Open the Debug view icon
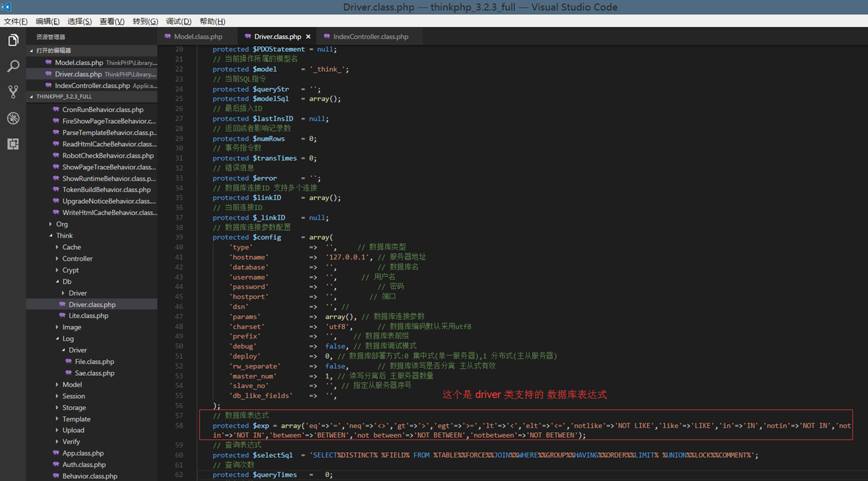Image resolution: width=868 pixels, height=481 pixels. 13,118
